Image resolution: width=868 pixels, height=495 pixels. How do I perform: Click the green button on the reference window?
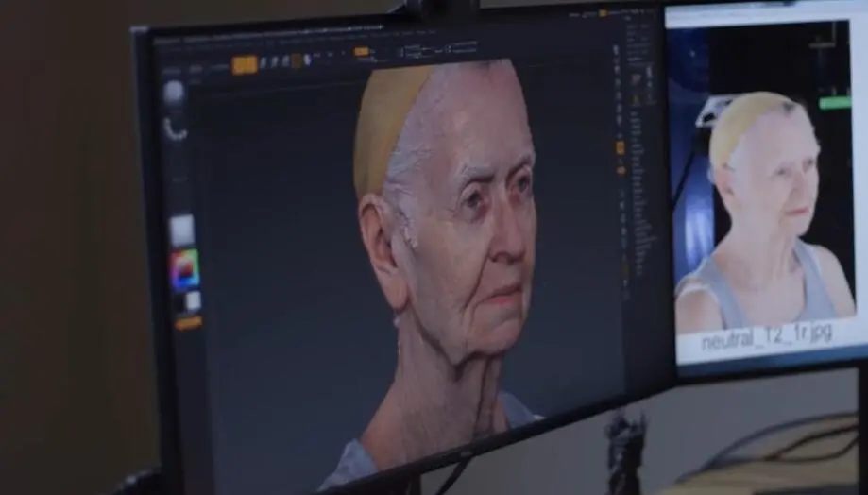point(834,102)
